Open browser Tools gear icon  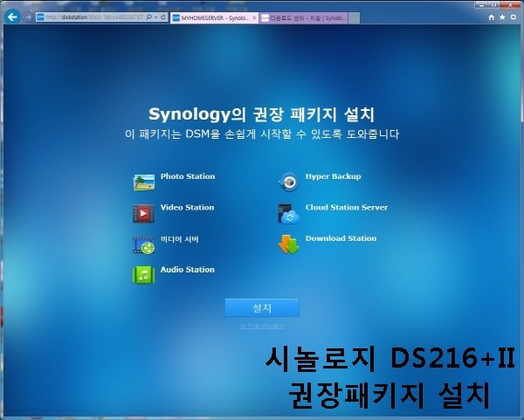514,17
